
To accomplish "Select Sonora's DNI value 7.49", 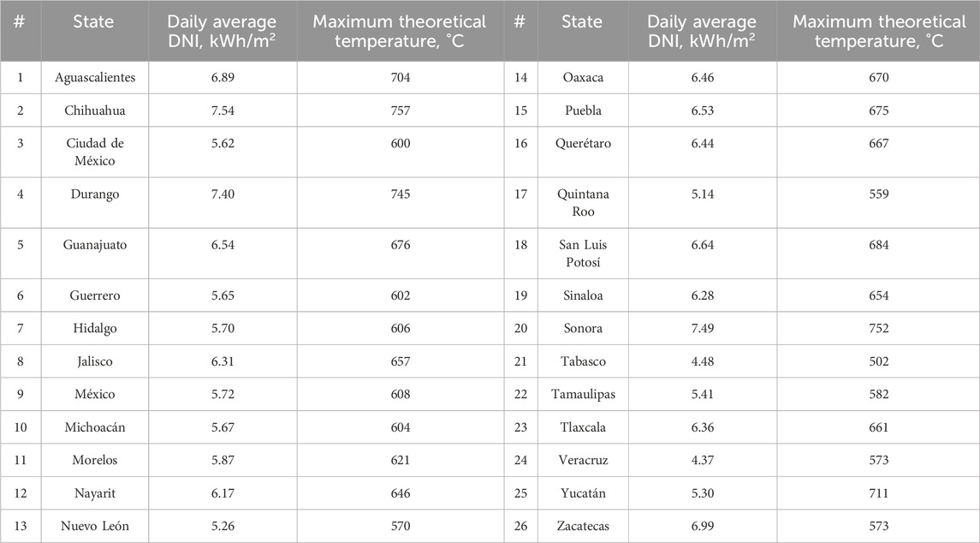I will pos(701,328).
